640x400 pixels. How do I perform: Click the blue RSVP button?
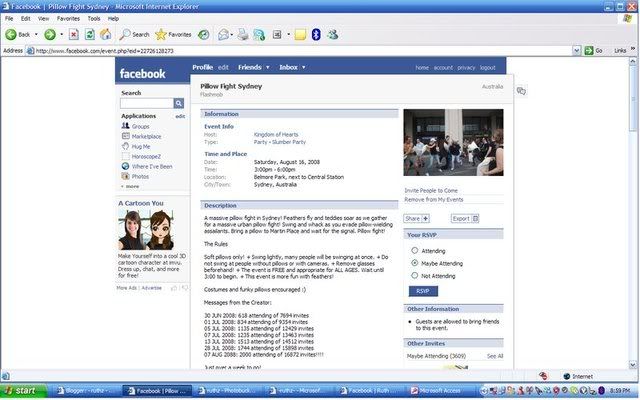pyautogui.click(x=423, y=291)
